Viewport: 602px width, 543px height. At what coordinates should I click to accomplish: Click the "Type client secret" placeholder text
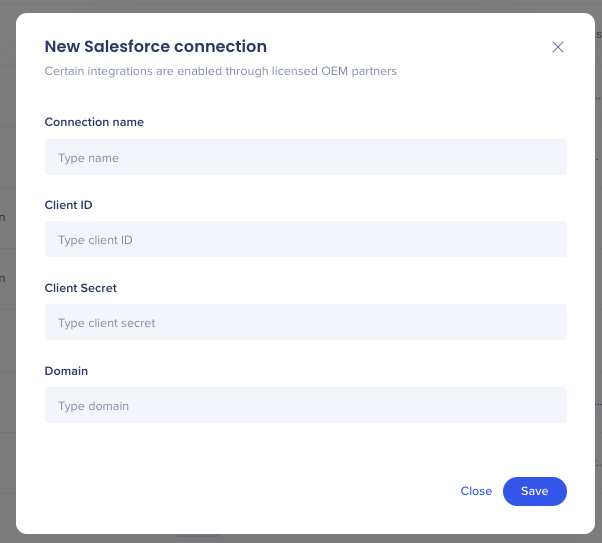pos(106,323)
